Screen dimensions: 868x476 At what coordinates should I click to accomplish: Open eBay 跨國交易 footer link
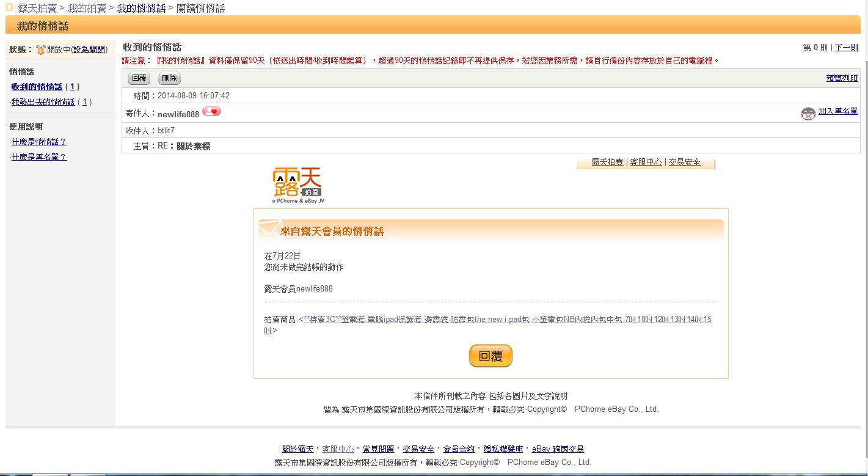click(x=558, y=449)
